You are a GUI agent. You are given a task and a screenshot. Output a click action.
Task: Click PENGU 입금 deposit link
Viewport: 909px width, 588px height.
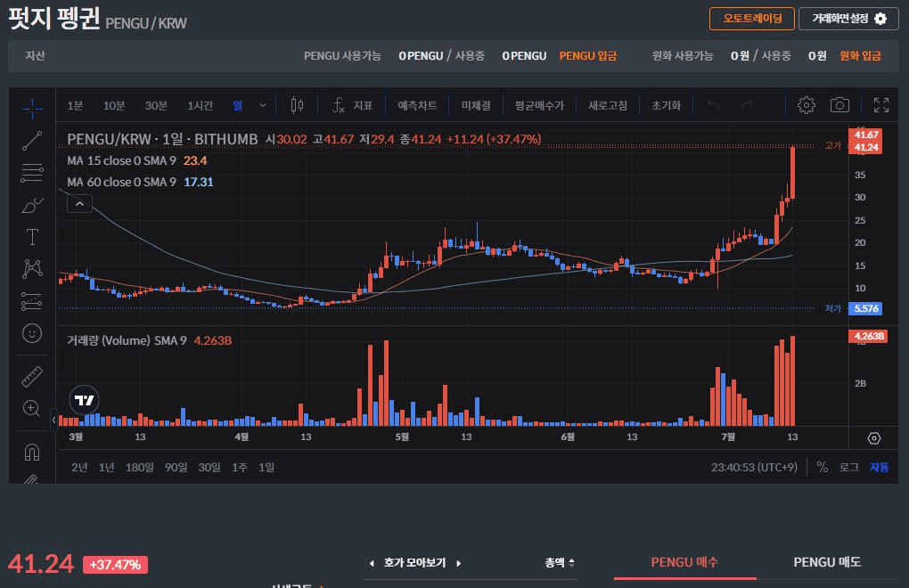588,55
